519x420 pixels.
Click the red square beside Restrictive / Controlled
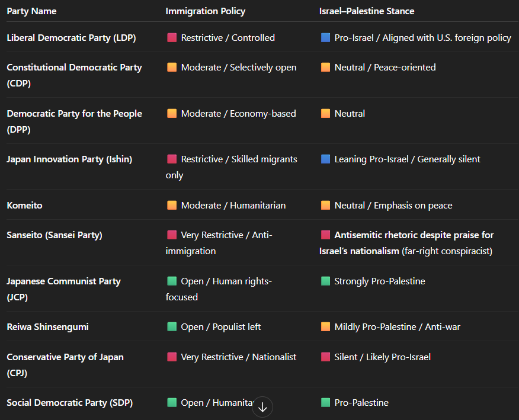(x=172, y=38)
